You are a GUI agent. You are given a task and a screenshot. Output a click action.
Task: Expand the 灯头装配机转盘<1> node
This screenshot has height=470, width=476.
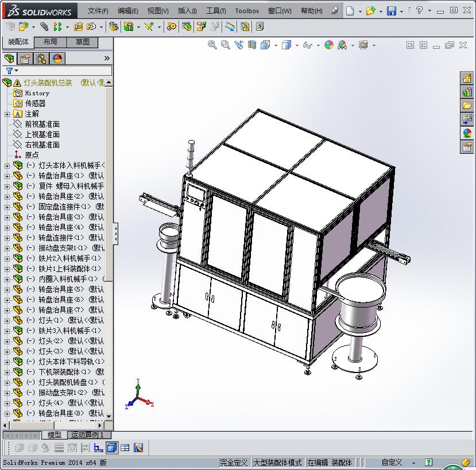(x=7, y=383)
